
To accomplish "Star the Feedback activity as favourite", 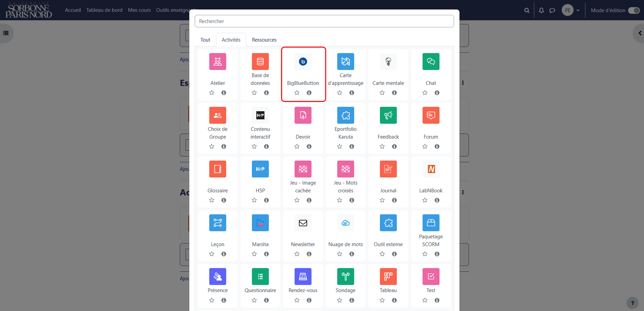I will [x=382, y=146].
